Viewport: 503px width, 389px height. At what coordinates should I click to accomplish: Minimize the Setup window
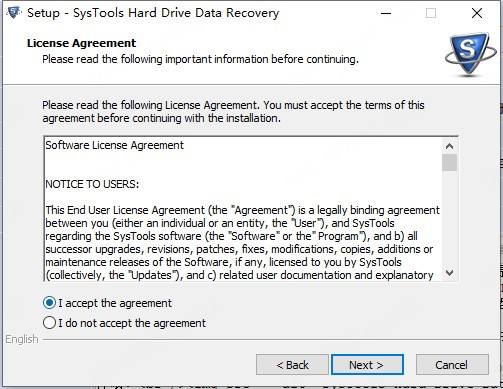click(x=386, y=13)
